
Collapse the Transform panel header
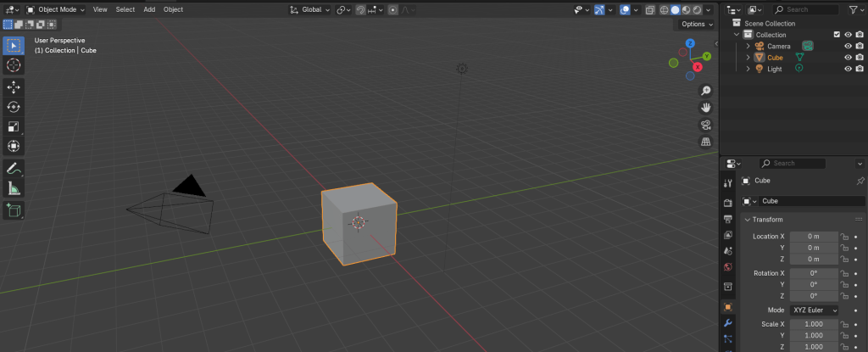coord(771,220)
